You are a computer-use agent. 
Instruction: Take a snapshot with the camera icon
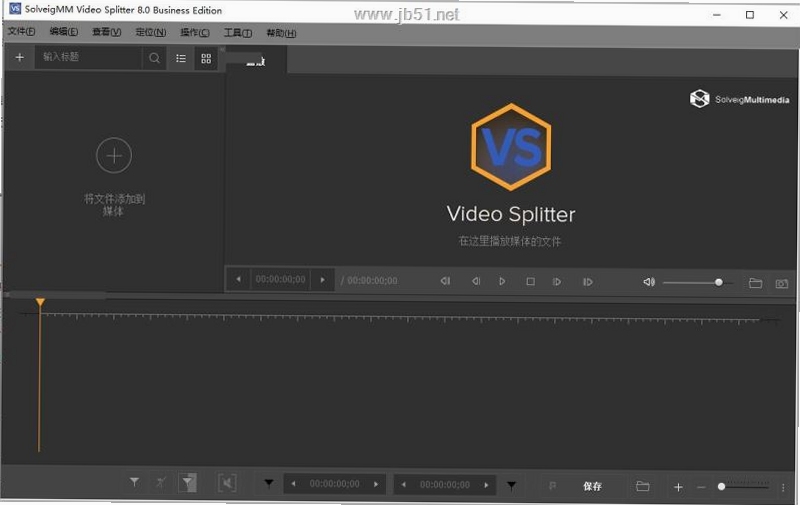click(782, 283)
